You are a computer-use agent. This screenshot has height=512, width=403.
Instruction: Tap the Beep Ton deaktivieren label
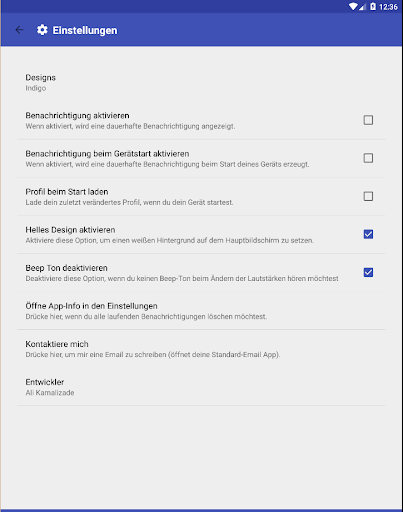coord(66,268)
